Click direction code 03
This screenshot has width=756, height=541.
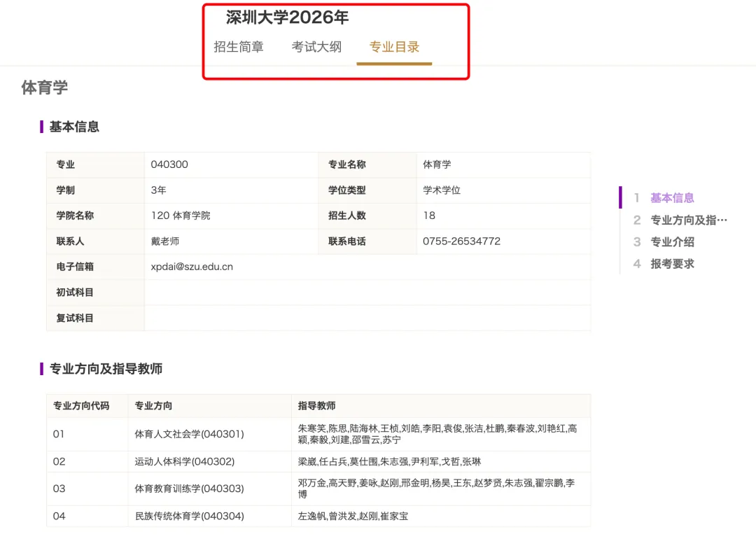pos(59,489)
